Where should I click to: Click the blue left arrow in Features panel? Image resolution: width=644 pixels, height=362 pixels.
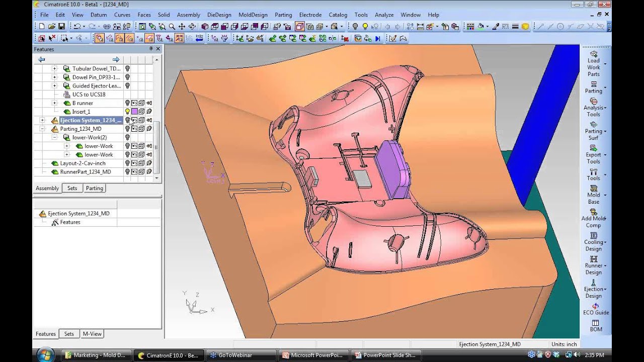coord(42,59)
